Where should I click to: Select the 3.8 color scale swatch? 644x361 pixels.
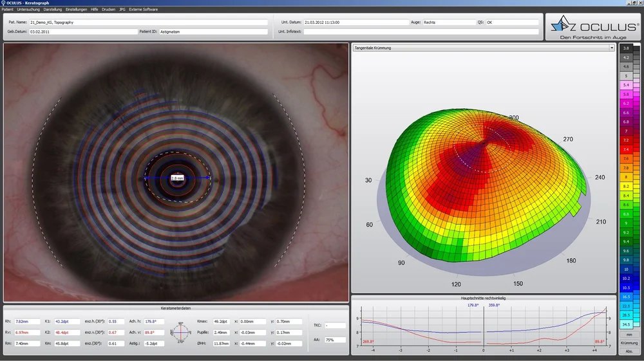pyautogui.click(x=626, y=48)
